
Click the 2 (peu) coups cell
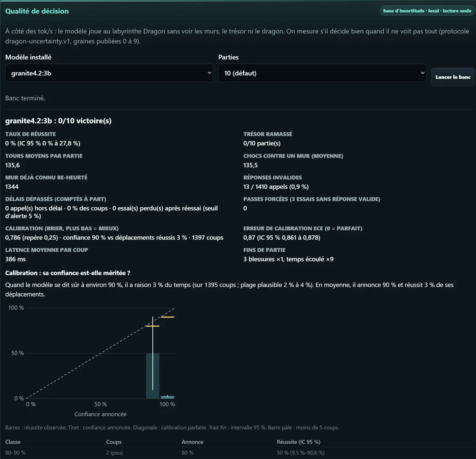[x=115, y=453]
